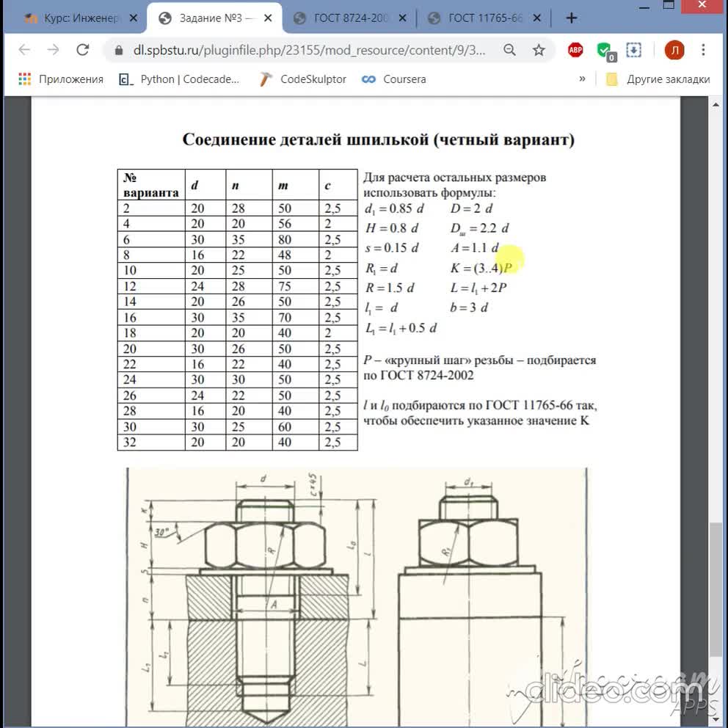Click the formula D = 2 d
728x728 pixels.
471,208
